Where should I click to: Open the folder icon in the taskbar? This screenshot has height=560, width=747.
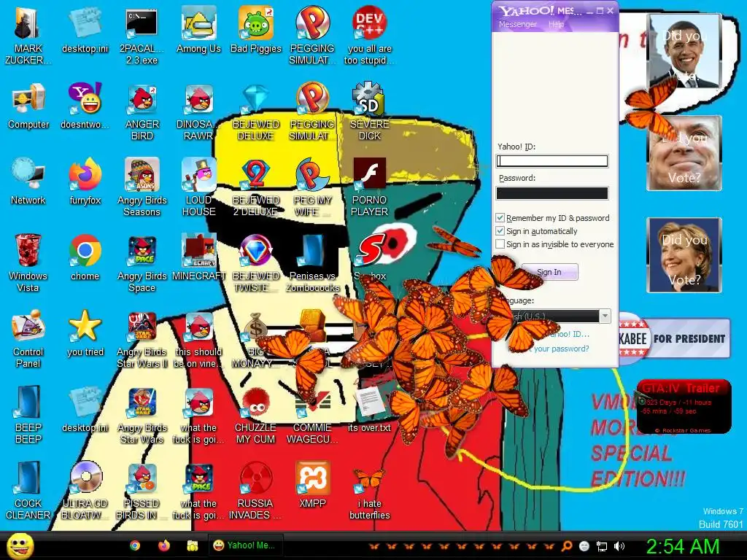193,545
